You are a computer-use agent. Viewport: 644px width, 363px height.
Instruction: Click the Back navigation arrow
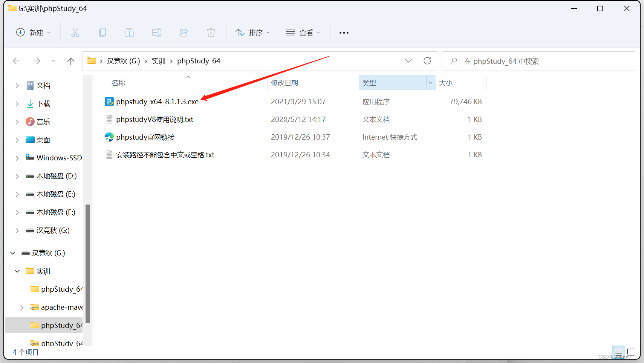[16, 61]
